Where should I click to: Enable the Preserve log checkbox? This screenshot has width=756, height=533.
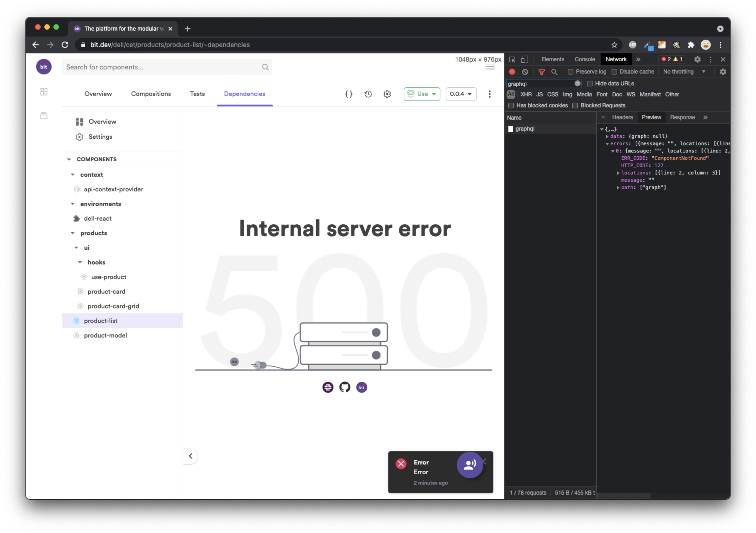point(571,72)
